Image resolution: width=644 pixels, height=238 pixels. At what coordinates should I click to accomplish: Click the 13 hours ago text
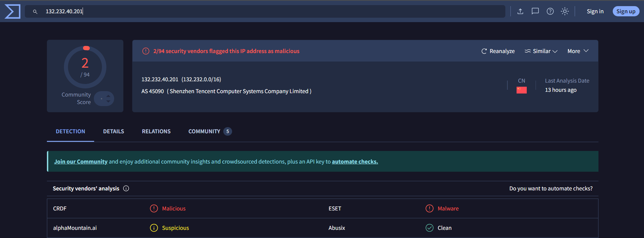[x=561, y=90]
